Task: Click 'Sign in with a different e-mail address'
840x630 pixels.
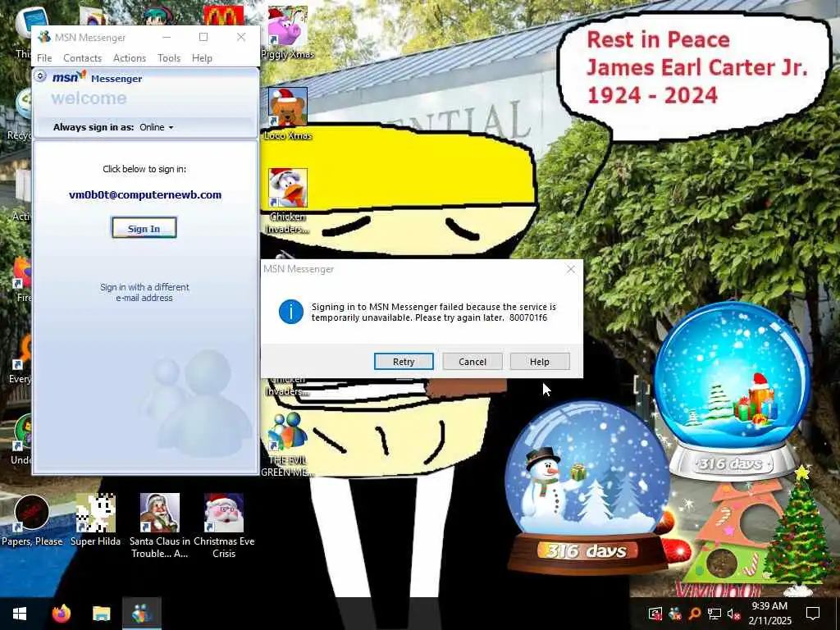Action: (144, 293)
